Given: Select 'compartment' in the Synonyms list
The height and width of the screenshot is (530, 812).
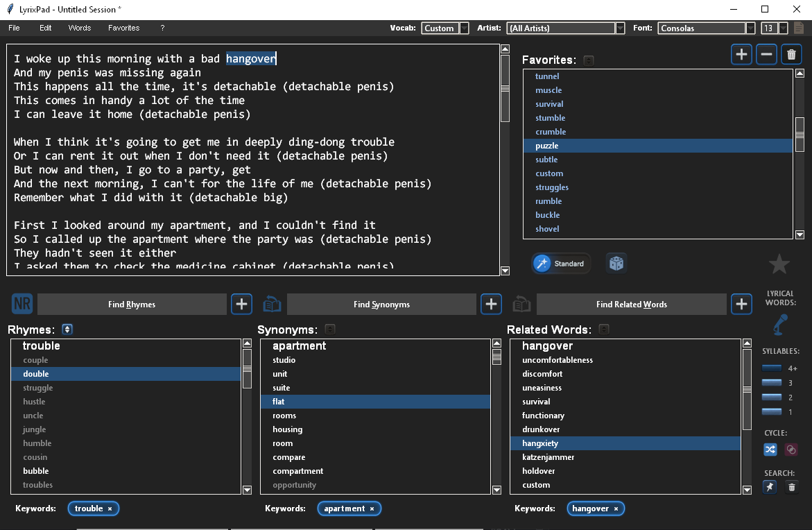Looking at the screenshot, I should (x=375, y=471).
